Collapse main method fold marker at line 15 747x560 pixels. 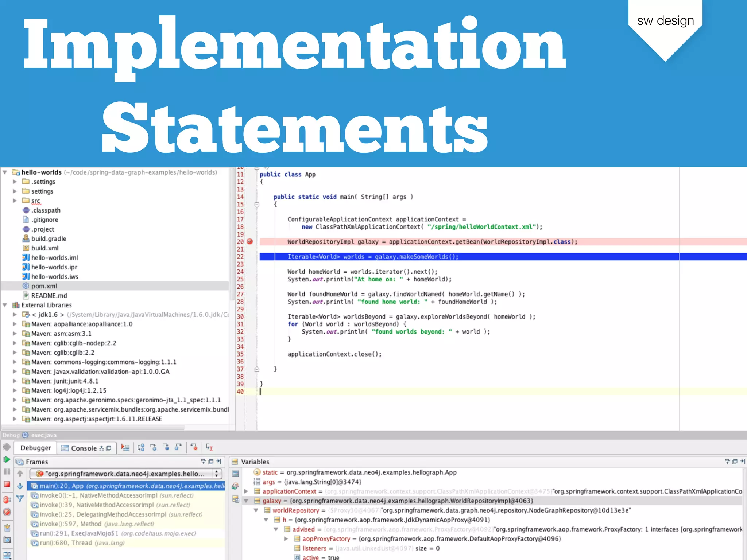(x=257, y=205)
